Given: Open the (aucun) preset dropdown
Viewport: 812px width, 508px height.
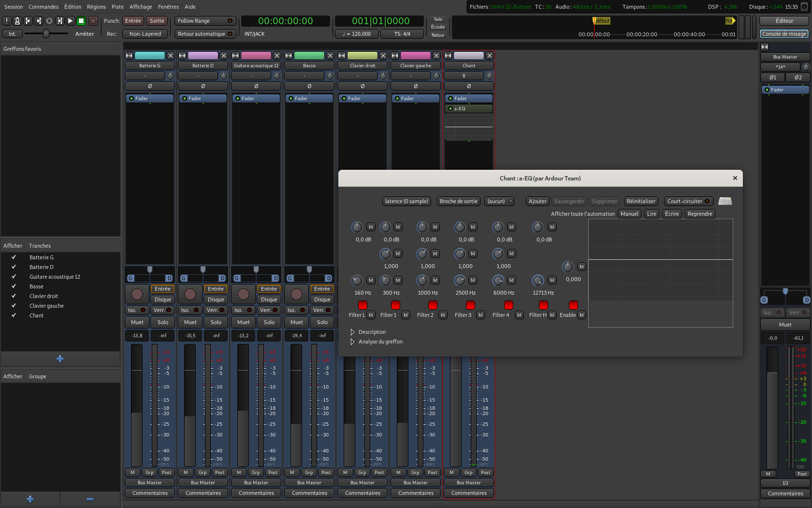Looking at the screenshot, I should coord(499,201).
